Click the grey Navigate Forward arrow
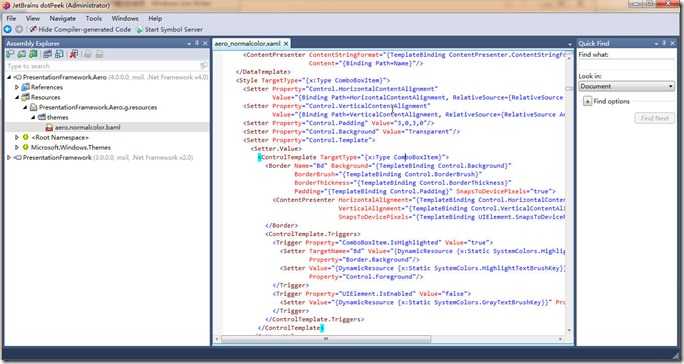 click(x=19, y=29)
